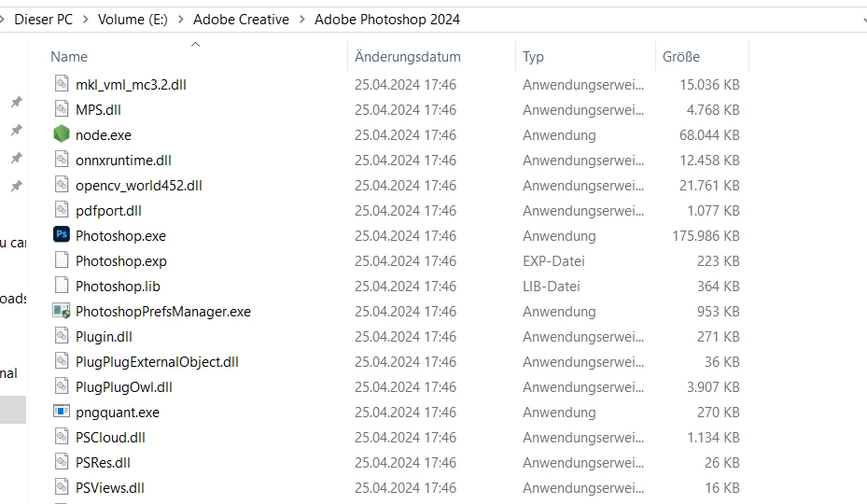The image size is (867, 504).
Task: Click size value 953 KB
Action: tap(719, 312)
